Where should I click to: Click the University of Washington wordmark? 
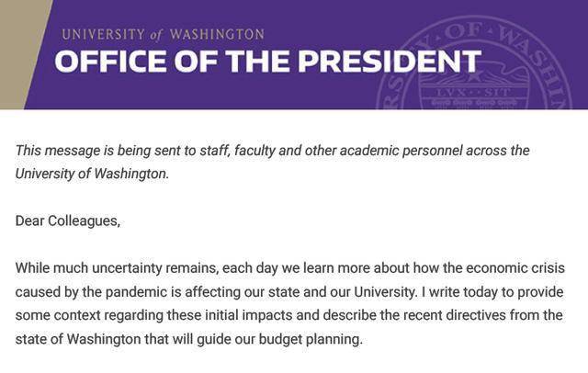click(x=163, y=34)
